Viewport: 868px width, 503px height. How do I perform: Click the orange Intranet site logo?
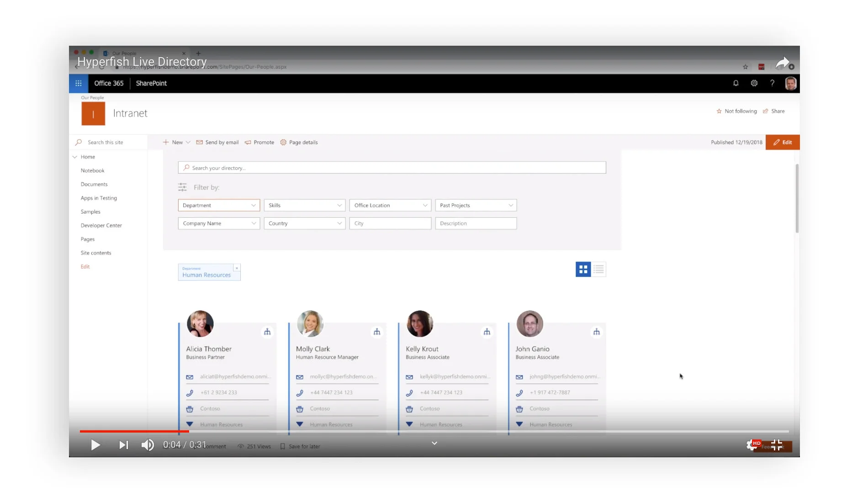pyautogui.click(x=93, y=113)
